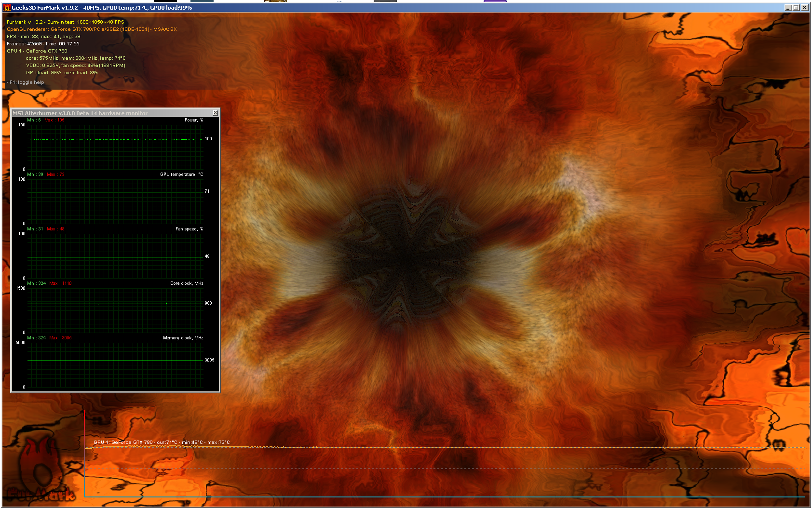
Task: Click the Memory clock graph plot area
Action: coord(115,365)
